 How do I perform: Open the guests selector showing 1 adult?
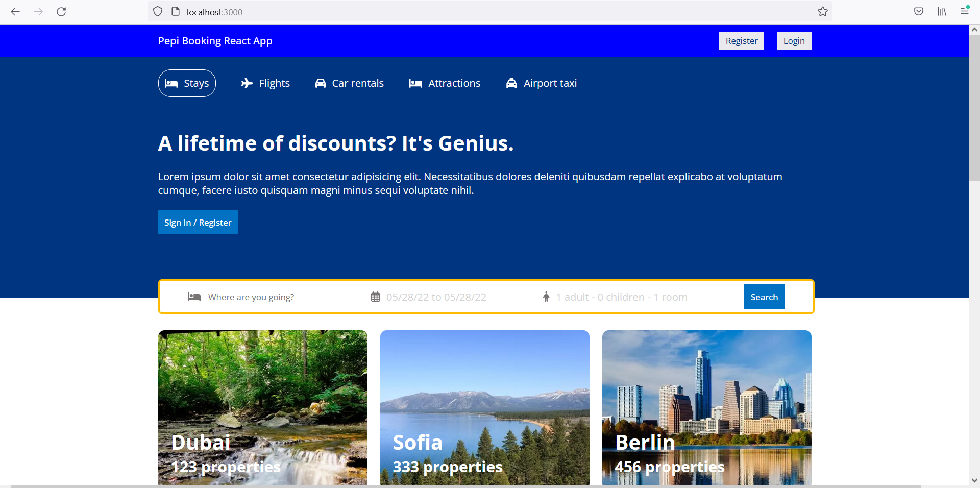click(622, 297)
